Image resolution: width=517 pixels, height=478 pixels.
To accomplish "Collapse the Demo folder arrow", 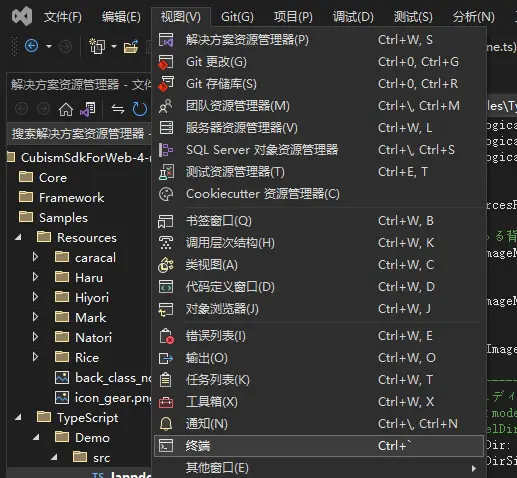I will (x=36, y=438).
